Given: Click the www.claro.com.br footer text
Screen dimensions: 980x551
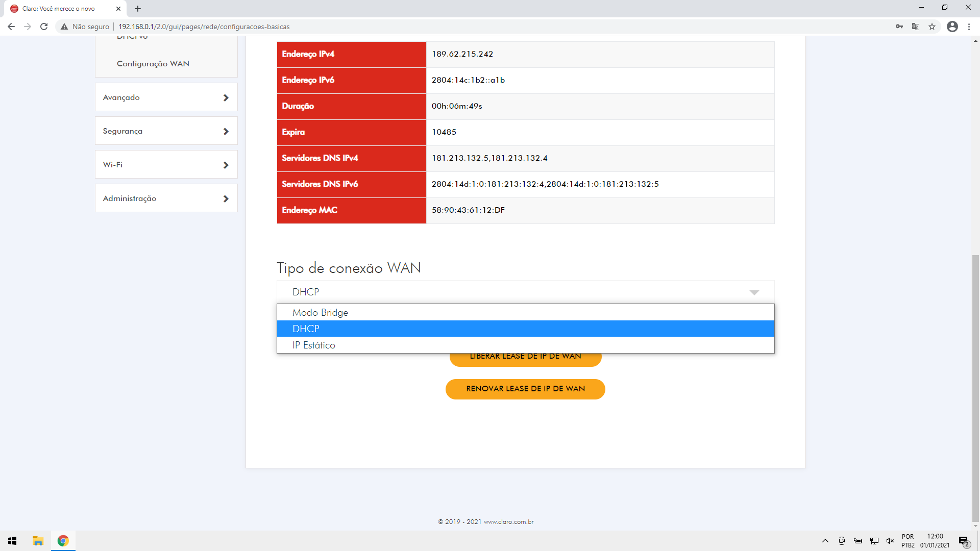Looking at the screenshot, I should pos(508,522).
